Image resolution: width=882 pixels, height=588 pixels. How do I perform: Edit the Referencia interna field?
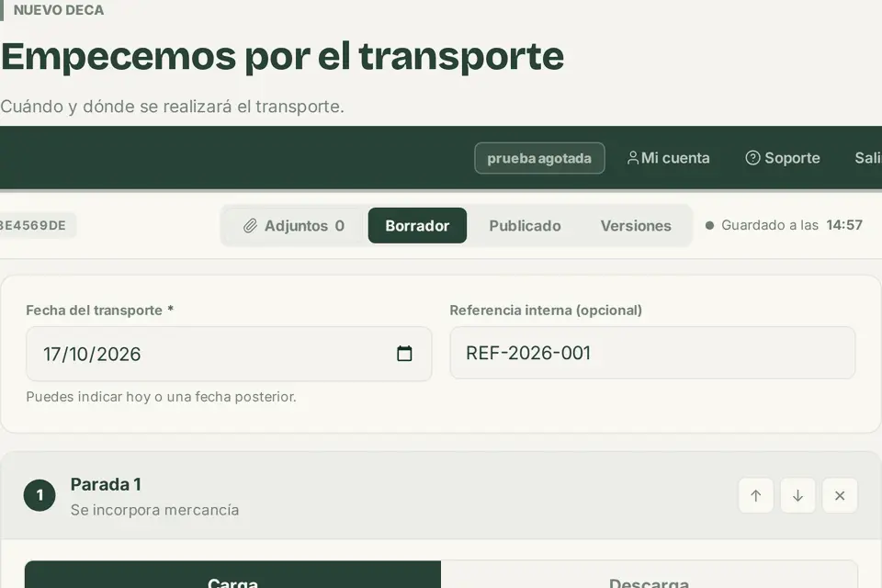pyautogui.click(x=652, y=353)
